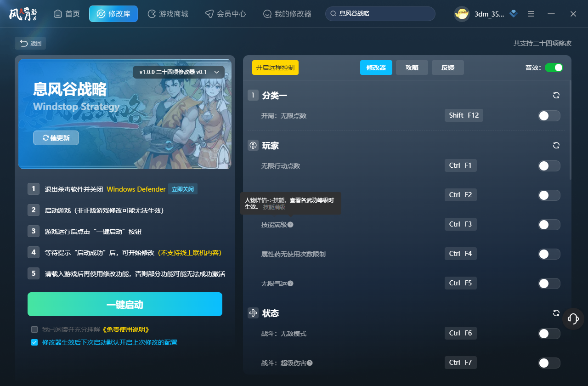The width and height of the screenshot is (588, 386).
Task: Click the Ctrl F7 hotkey box
Action: [x=461, y=363]
